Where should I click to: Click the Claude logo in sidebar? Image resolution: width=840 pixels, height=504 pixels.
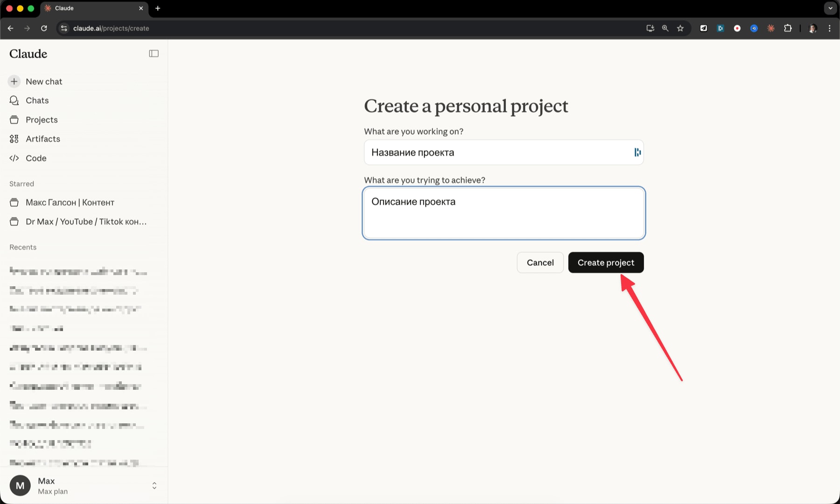(x=28, y=54)
